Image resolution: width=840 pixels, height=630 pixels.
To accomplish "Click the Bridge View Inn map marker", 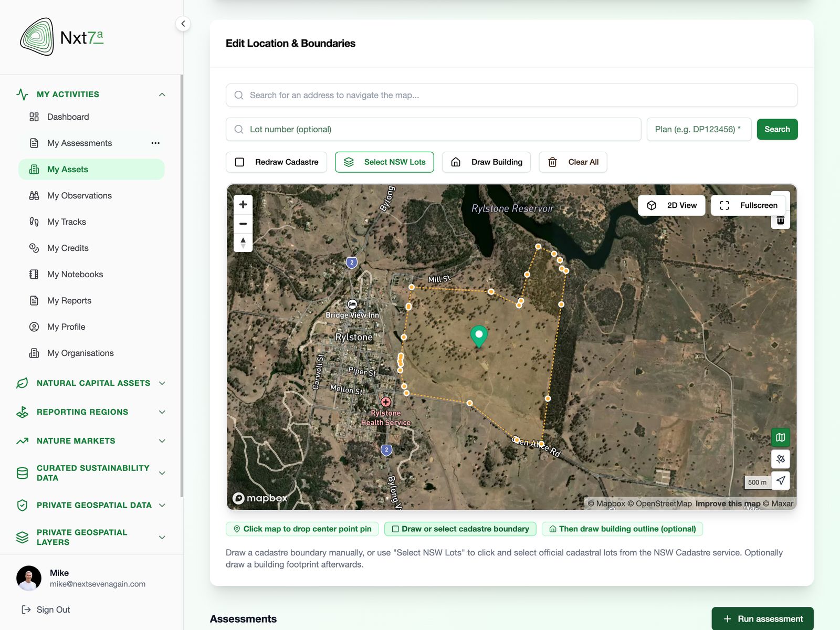I will click(352, 304).
